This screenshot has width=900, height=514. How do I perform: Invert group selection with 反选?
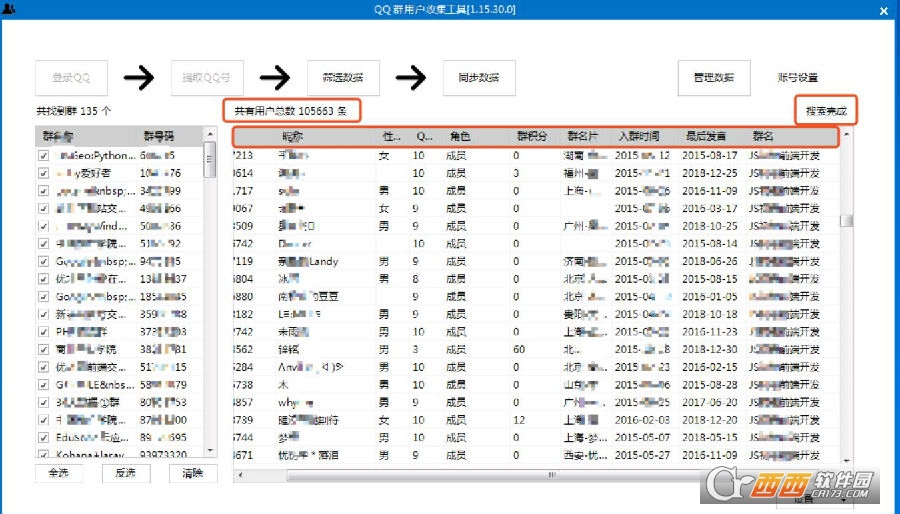click(x=125, y=473)
